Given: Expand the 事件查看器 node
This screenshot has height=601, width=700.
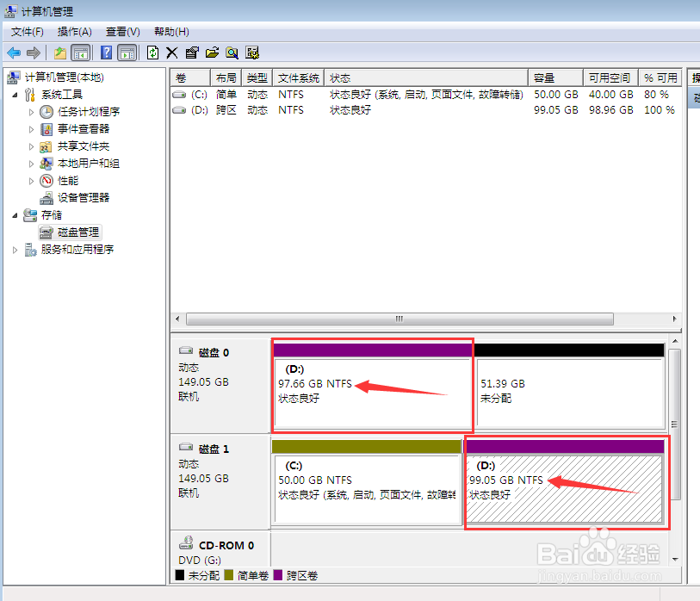Looking at the screenshot, I should pos(31,129).
